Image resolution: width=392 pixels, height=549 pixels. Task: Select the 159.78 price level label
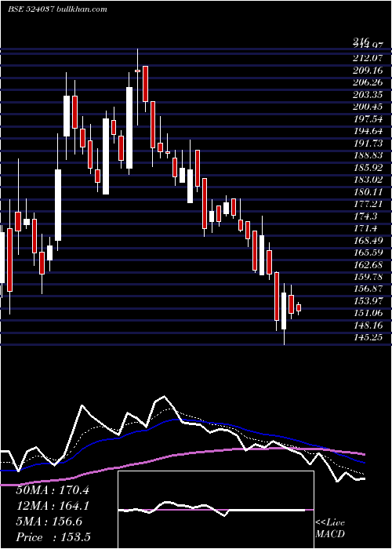[368, 277]
